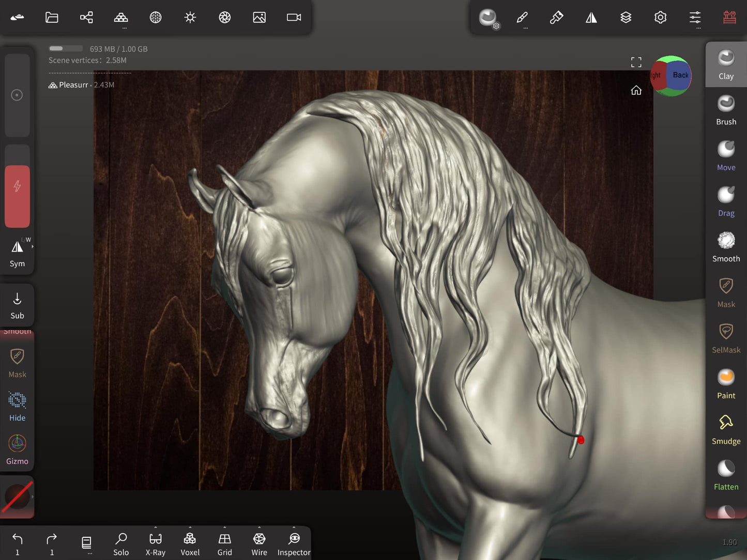The width and height of the screenshot is (747, 560).
Task: Select the SelMask tool
Action: tap(726, 338)
